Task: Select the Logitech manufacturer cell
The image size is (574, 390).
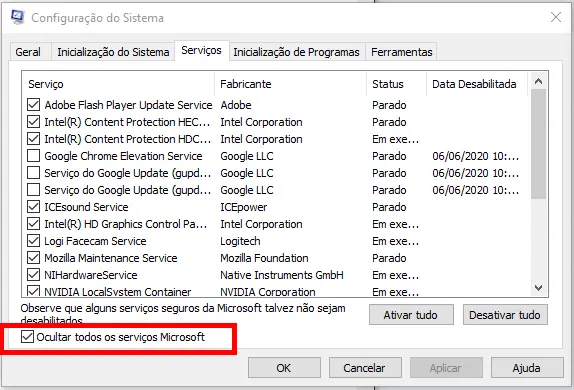Action: pyautogui.click(x=240, y=241)
